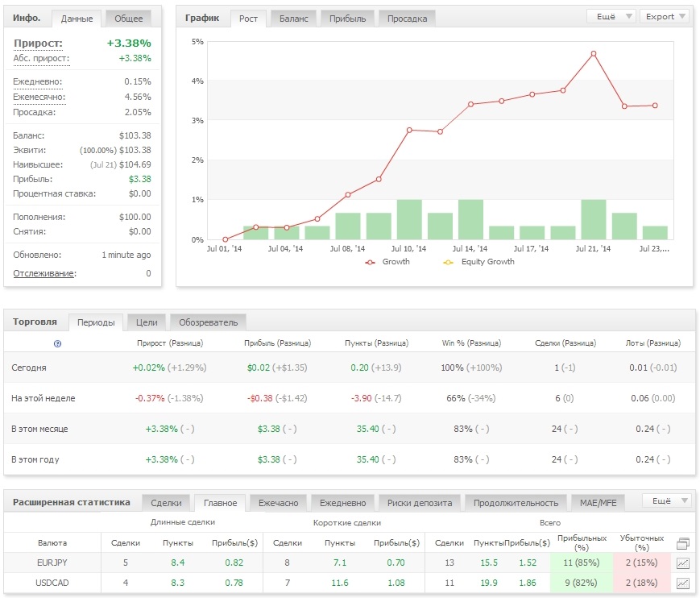This screenshot has height=598, width=700.
Task: Open the Ещё dropdown in Расширенная статистика
Action: point(667,500)
